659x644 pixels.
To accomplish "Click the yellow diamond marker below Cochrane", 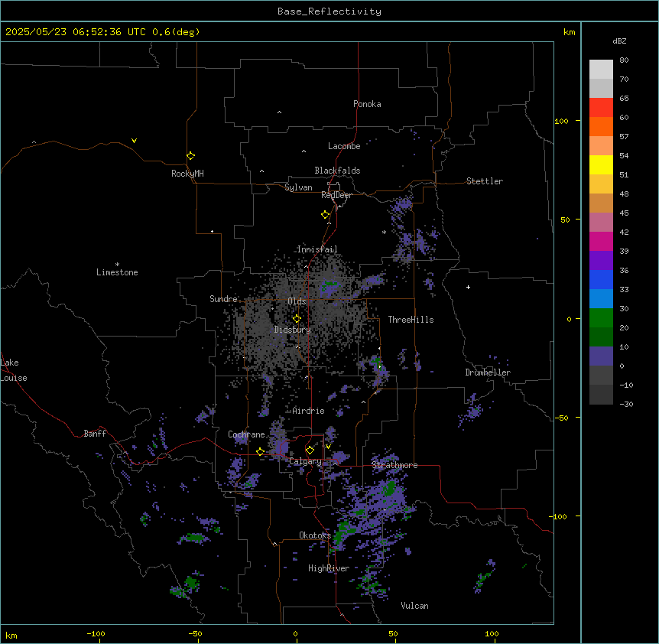I will pos(260,451).
